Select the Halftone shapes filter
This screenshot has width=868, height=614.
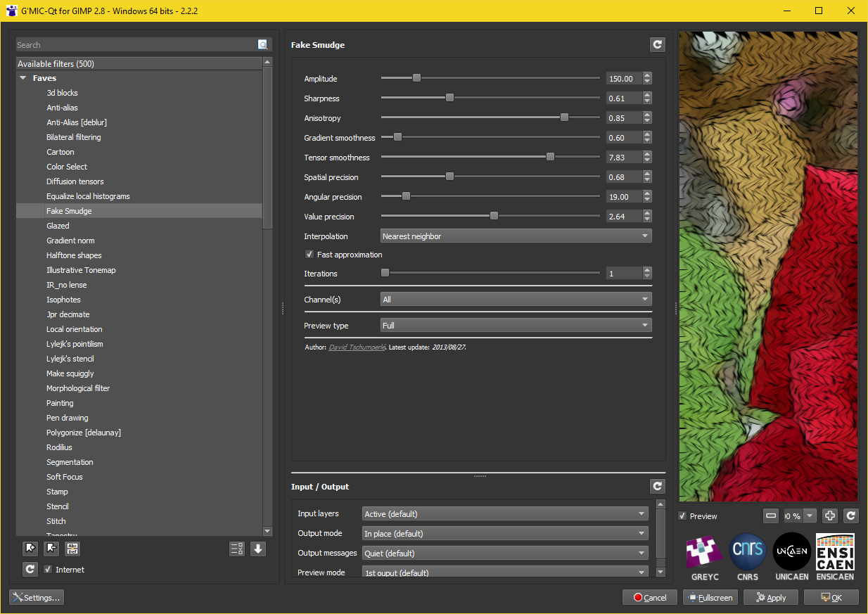(x=74, y=255)
